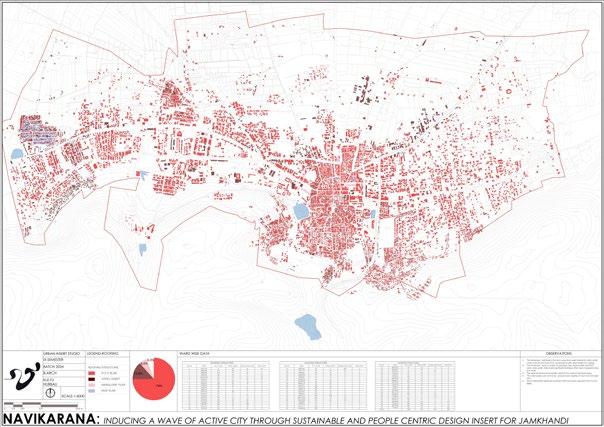Select the red roofing legend swatch
Image resolution: width=604 pixels, height=427 pixels.
[92, 373]
